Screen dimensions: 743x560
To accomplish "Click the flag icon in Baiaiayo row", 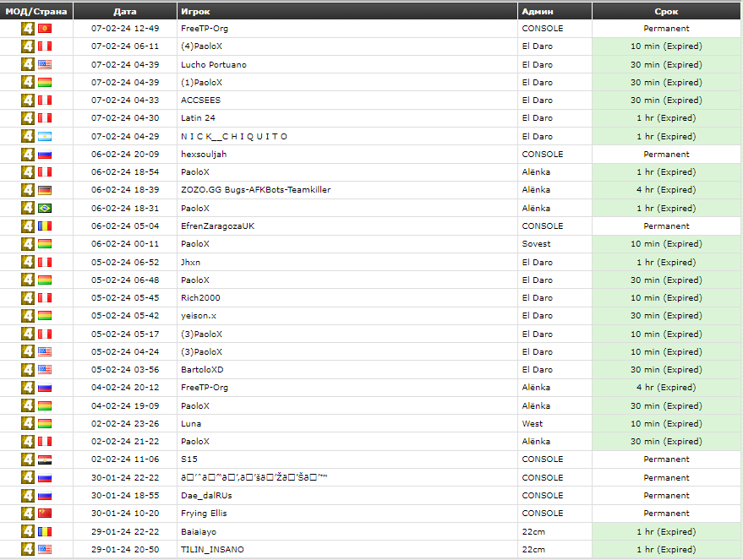I will pyautogui.click(x=45, y=531).
